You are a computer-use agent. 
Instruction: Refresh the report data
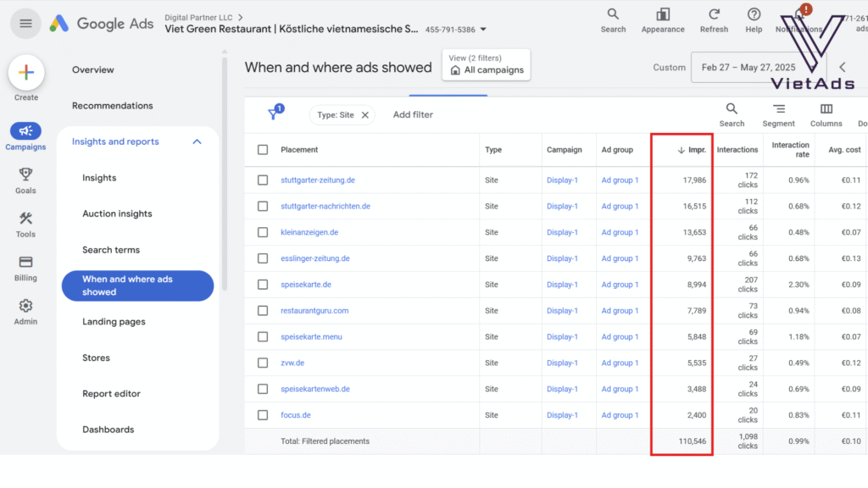point(714,21)
